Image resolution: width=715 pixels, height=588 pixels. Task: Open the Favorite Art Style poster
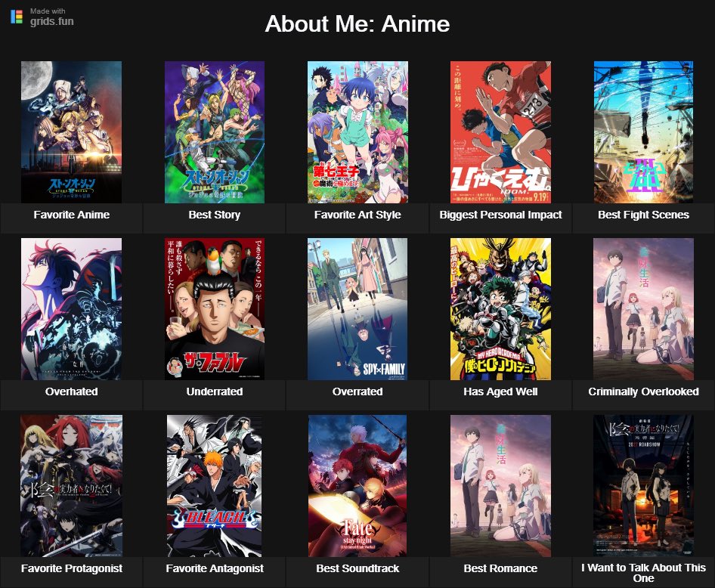click(x=357, y=132)
